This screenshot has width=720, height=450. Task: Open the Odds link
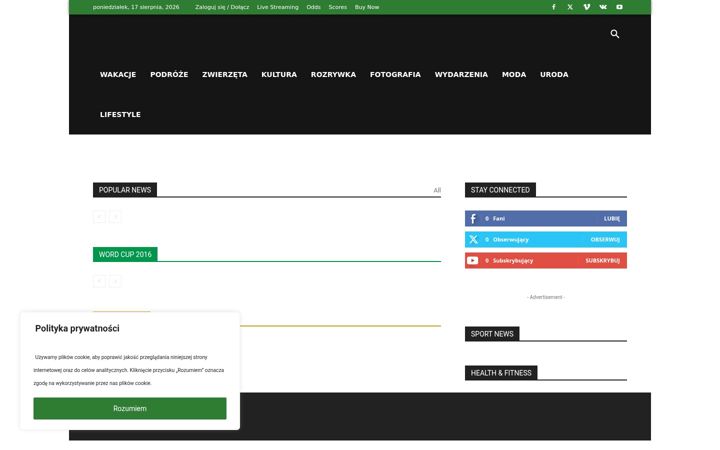314,7
